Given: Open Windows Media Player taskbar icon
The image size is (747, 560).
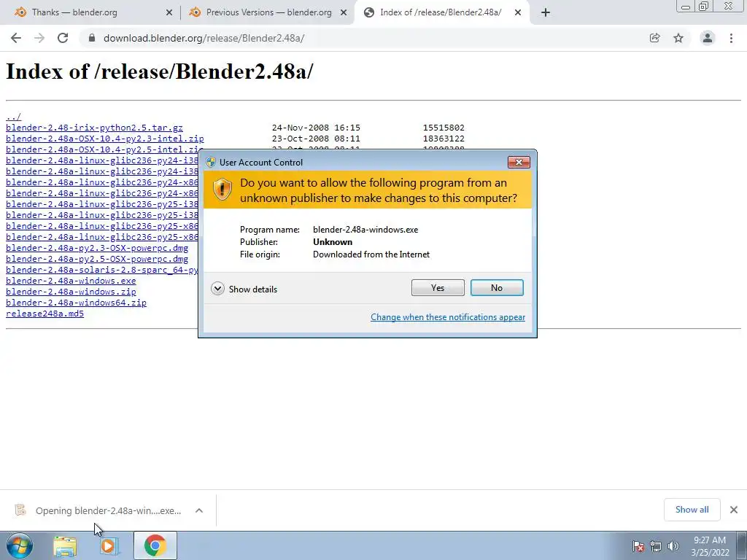Looking at the screenshot, I should [x=108, y=546].
